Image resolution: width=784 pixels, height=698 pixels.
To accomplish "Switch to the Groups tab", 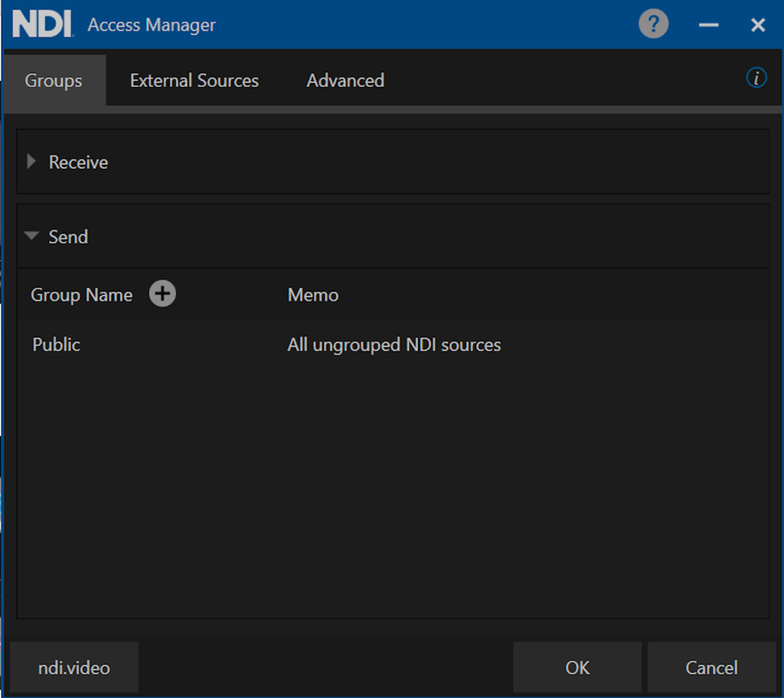I will [54, 81].
